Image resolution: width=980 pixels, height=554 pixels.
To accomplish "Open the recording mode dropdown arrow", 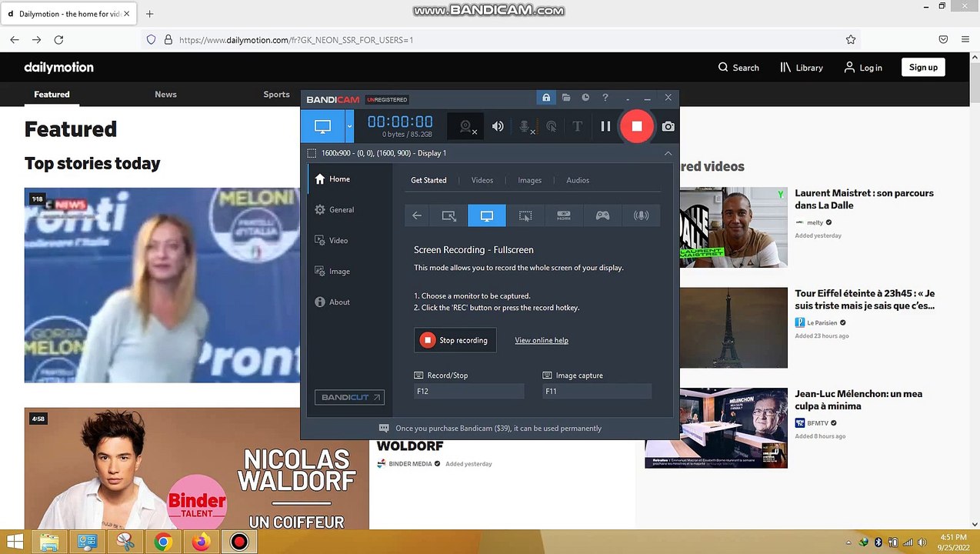I will click(x=349, y=127).
